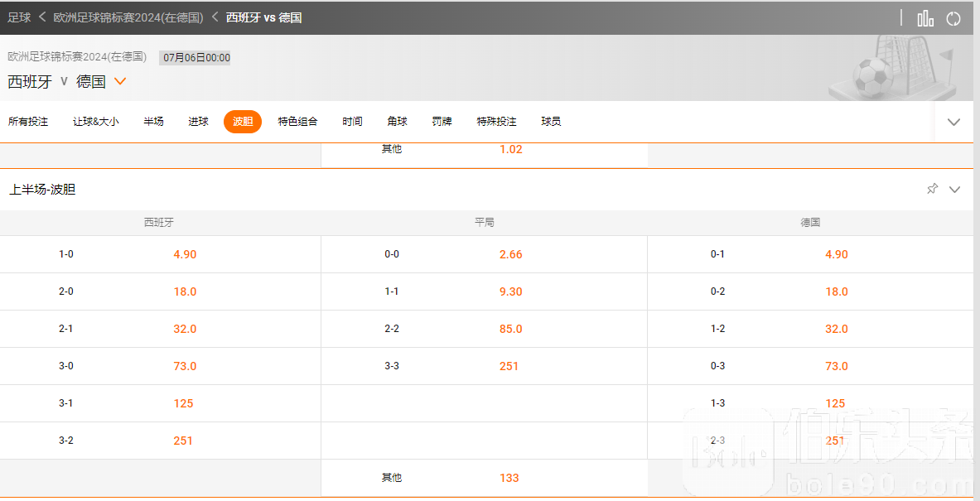This screenshot has height=501, width=980.
Task: Select draw 0-0 odds 2.66
Action: [510, 254]
